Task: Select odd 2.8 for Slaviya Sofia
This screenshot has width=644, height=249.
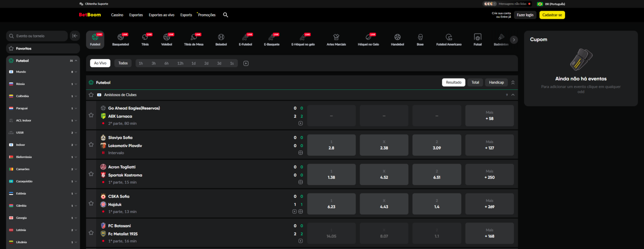Action: point(331,145)
